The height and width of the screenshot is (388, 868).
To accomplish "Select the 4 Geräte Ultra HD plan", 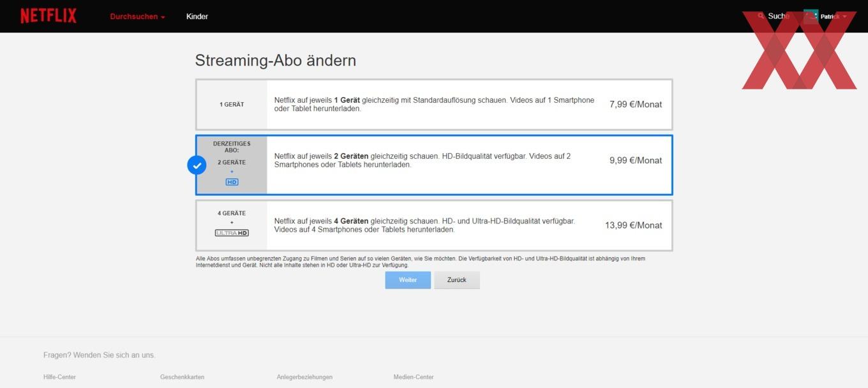I will 434,225.
